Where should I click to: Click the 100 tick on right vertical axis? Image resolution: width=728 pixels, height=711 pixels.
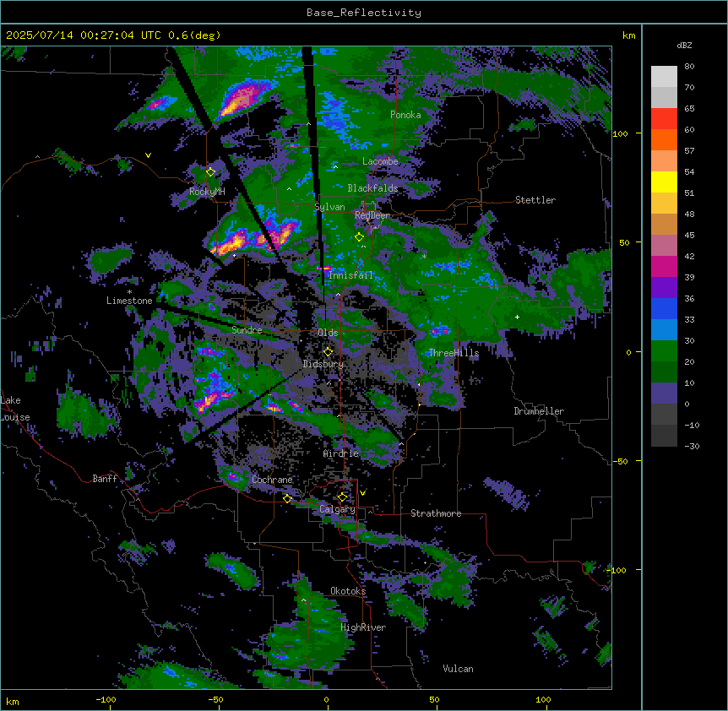[x=620, y=134]
